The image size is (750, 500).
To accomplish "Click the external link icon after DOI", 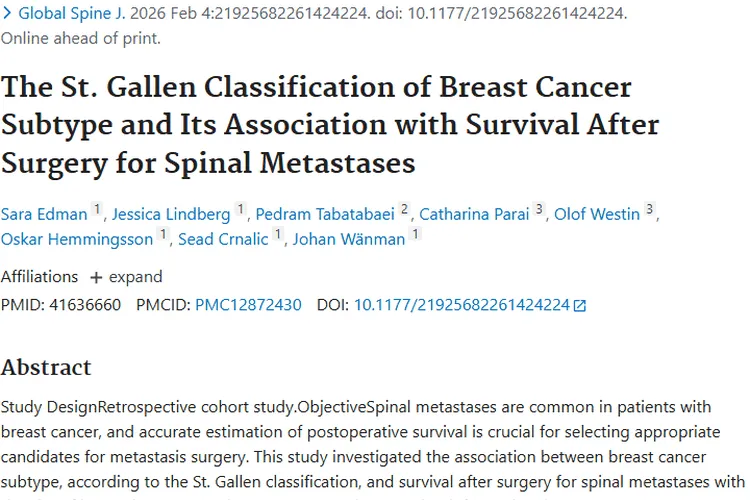I will point(580,306).
